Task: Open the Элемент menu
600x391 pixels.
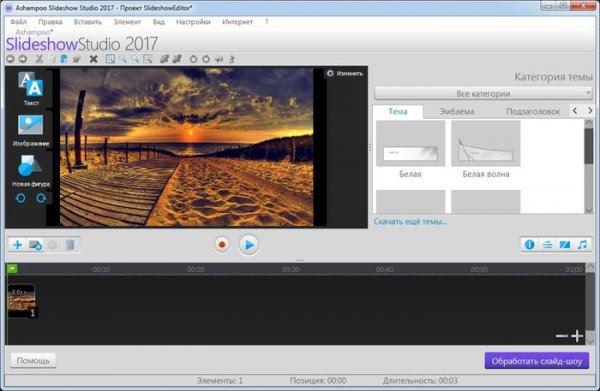Action: (127, 22)
